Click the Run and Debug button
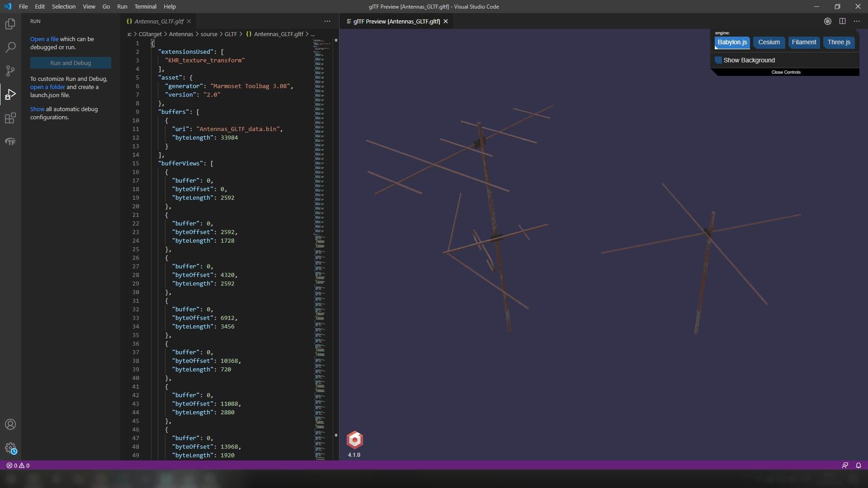The height and width of the screenshot is (488, 868). pos(71,63)
